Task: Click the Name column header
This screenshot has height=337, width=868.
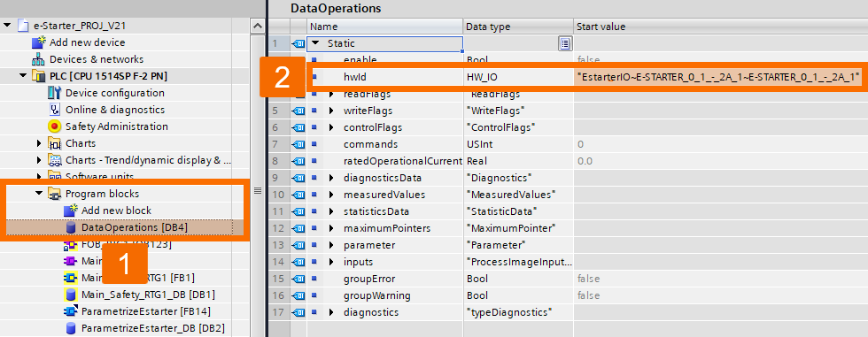Action: tap(385, 27)
